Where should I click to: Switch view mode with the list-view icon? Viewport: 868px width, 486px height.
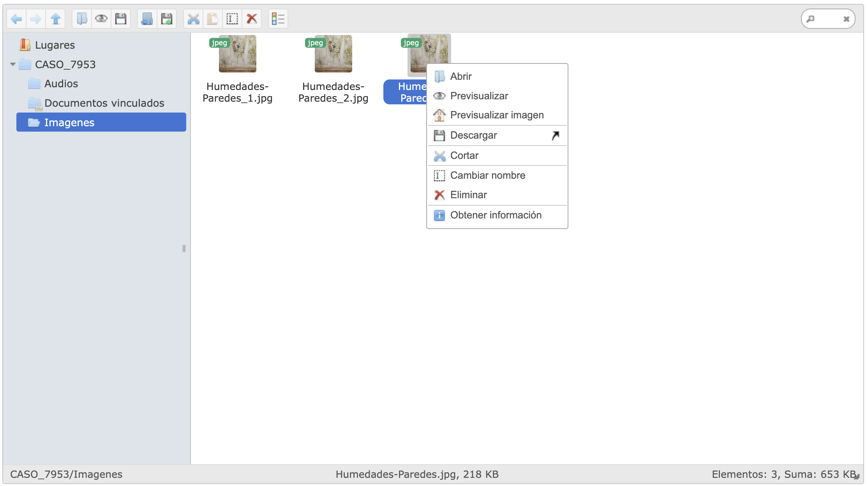coord(278,19)
